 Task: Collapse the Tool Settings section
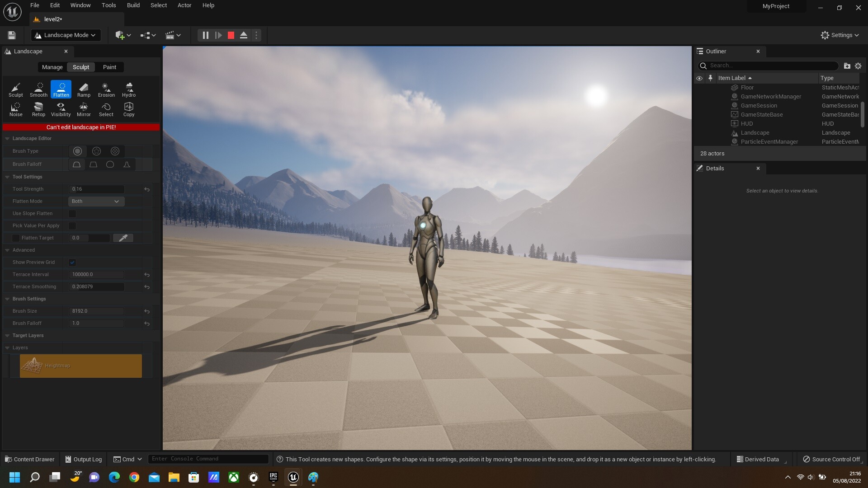click(x=7, y=177)
